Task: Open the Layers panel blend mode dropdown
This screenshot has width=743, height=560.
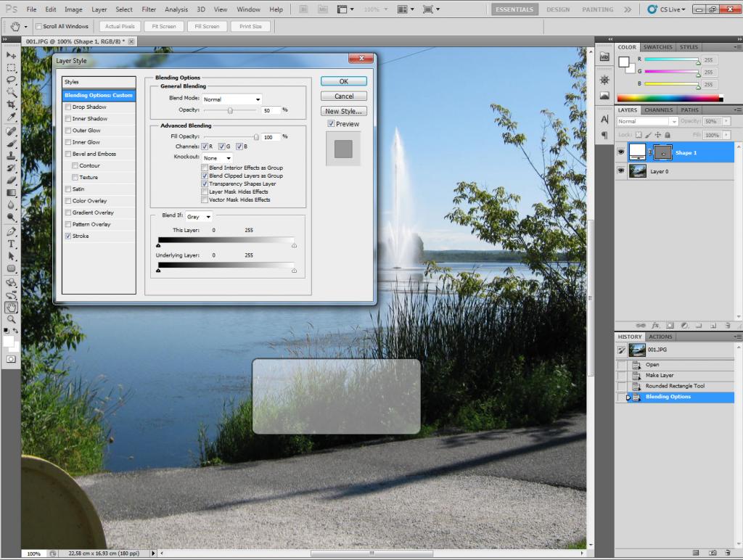Action: [646, 121]
